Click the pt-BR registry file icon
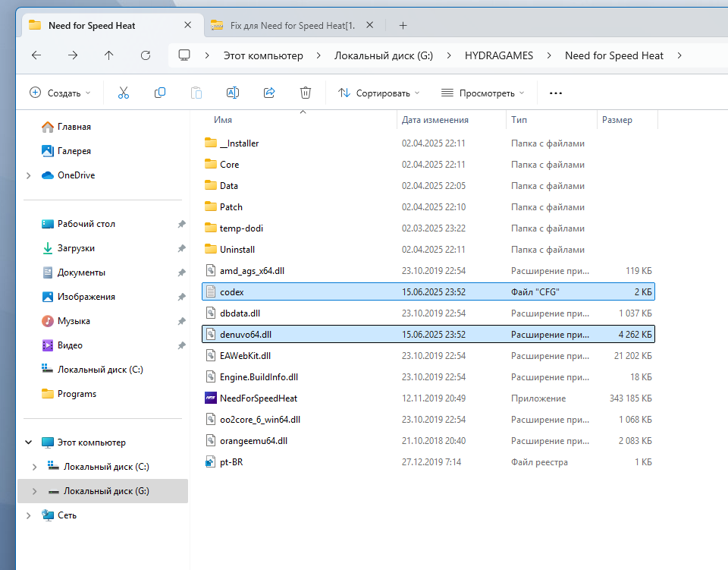Image resolution: width=728 pixels, height=570 pixels. [x=211, y=461]
